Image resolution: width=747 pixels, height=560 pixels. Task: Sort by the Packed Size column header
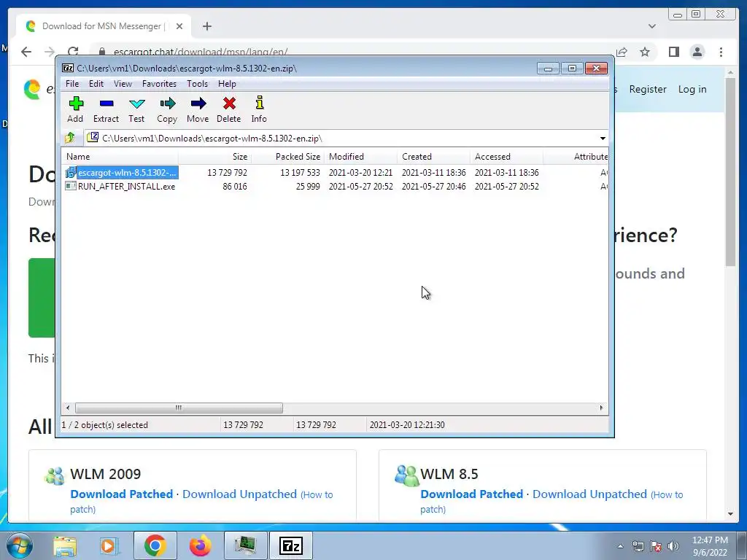(x=287, y=157)
